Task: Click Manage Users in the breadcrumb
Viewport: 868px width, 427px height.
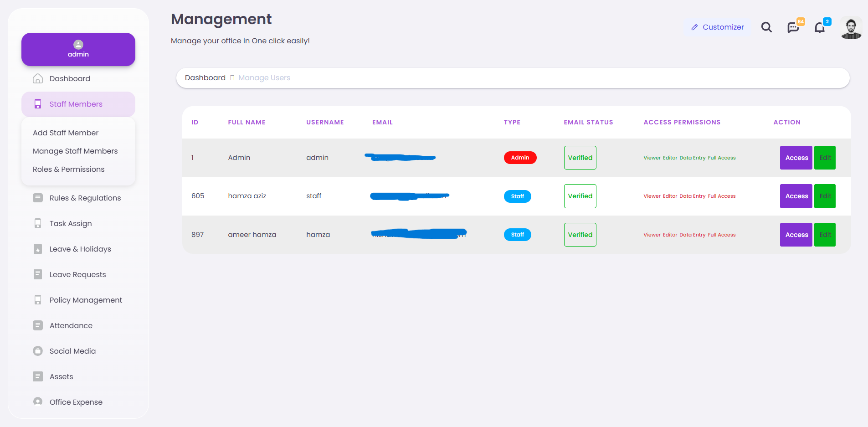Action: pos(264,78)
